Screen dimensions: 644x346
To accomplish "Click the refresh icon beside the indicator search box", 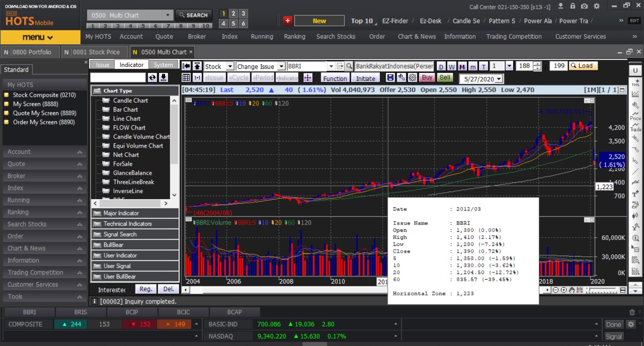I will [x=152, y=78].
